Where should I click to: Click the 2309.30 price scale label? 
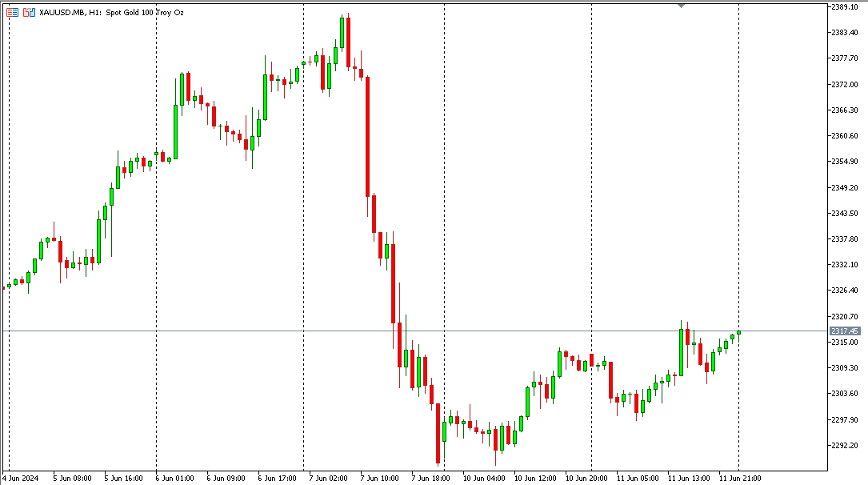tap(845, 367)
